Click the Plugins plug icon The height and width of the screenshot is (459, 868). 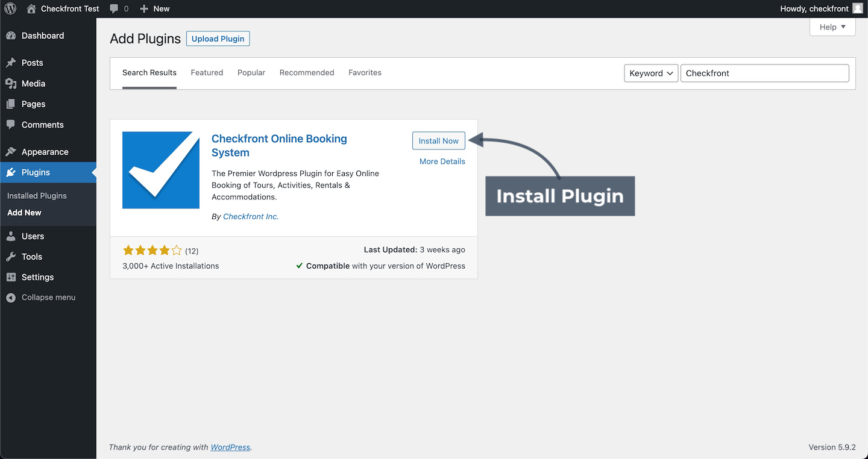pos(11,172)
